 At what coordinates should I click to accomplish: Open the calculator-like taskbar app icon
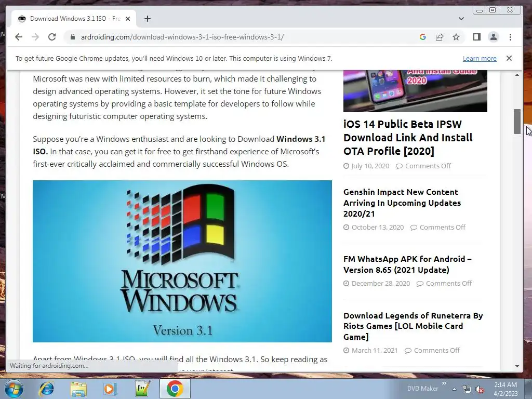[142, 389]
